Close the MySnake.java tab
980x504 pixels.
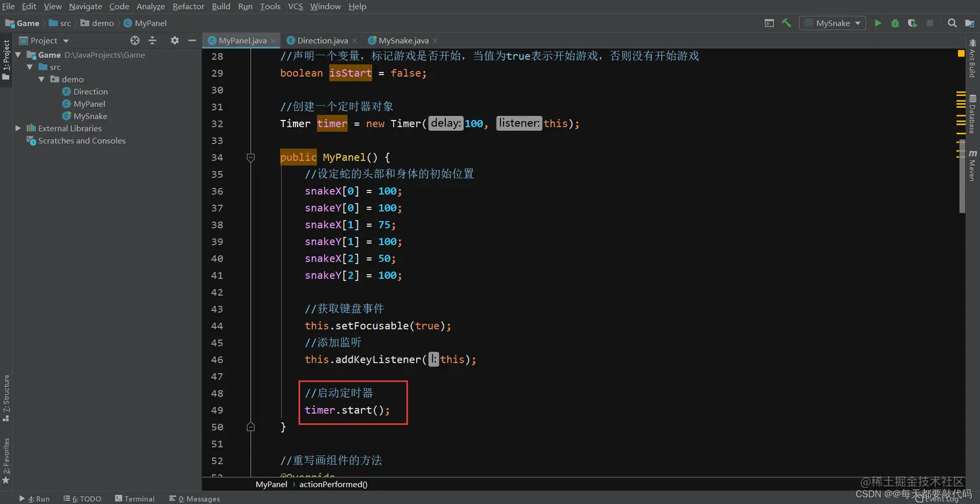pyautogui.click(x=436, y=41)
